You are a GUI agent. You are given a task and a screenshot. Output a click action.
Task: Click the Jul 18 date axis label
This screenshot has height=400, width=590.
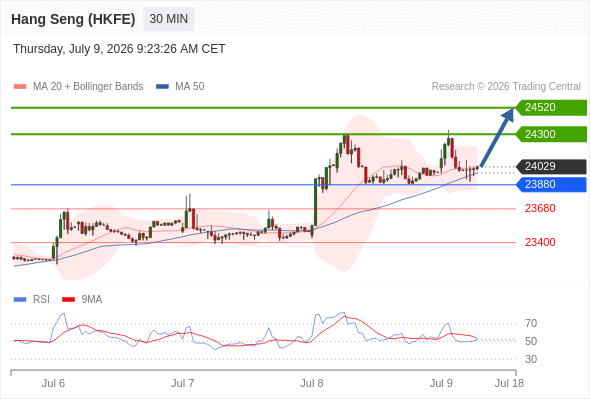pos(509,383)
